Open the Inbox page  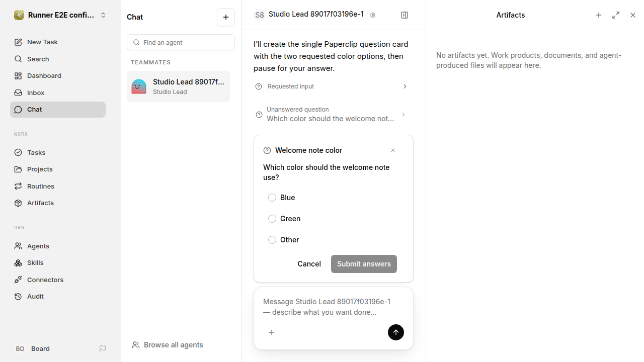click(58, 93)
